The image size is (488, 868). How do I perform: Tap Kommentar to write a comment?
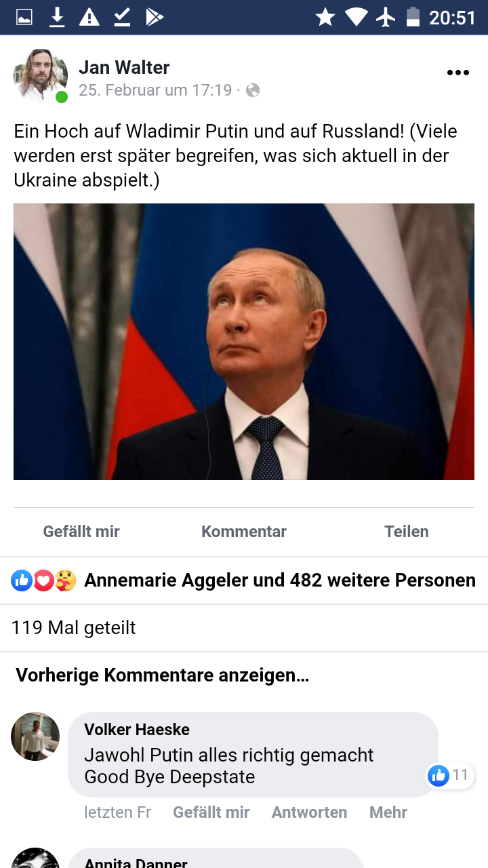tap(244, 532)
